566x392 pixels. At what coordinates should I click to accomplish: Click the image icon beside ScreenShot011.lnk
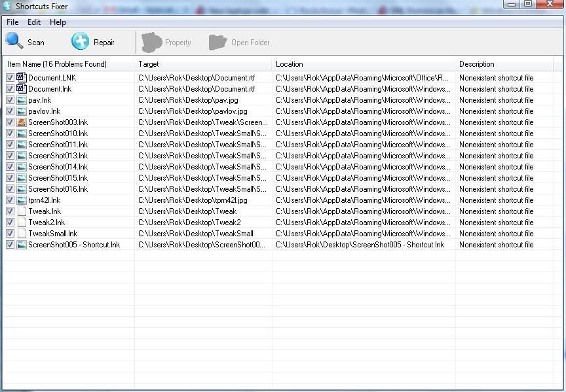tap(22, 145)
